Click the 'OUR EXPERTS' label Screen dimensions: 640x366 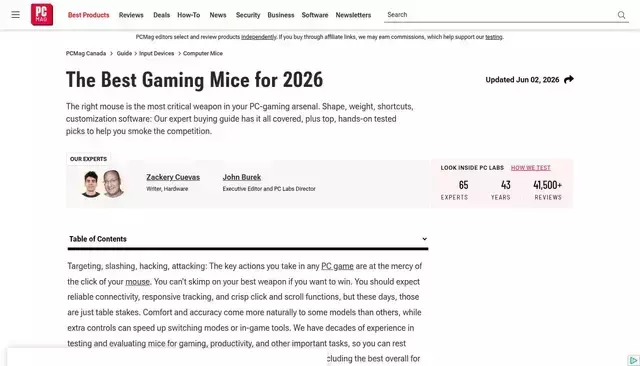pos(88,159)
